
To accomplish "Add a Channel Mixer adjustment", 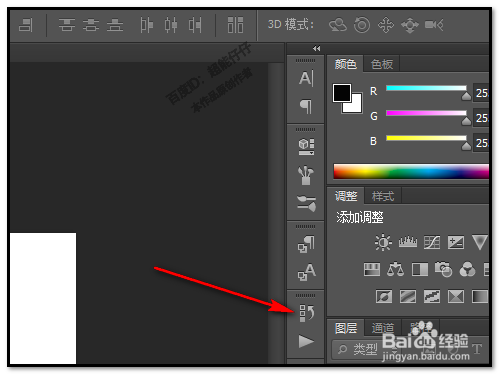I will coord(467,269).
